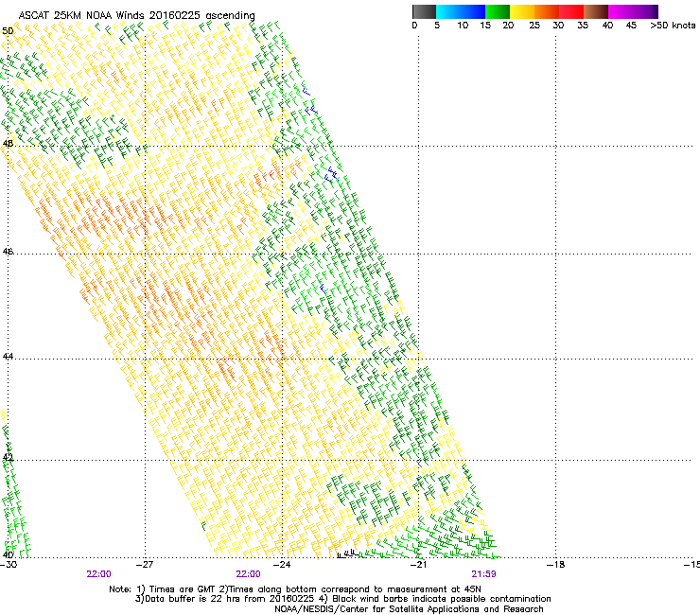Click the '15' knots label under the color bar
700x615 pixels.
(x=485, y=26)
